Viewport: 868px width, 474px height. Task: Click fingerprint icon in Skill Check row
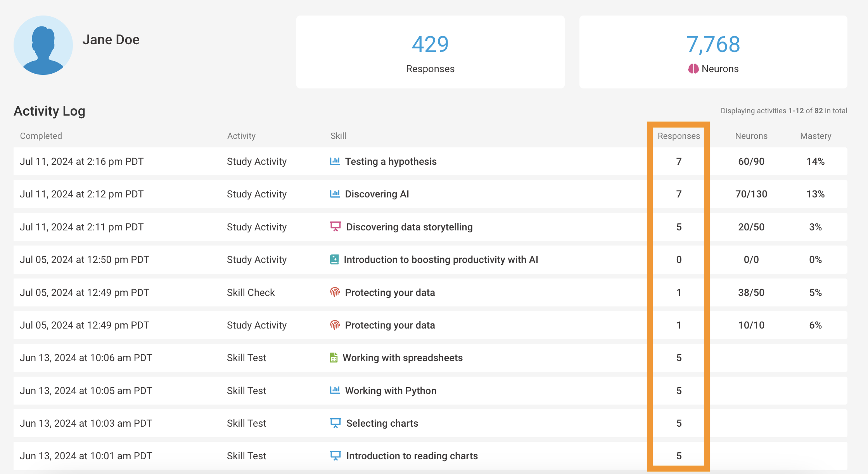point(335,292)
